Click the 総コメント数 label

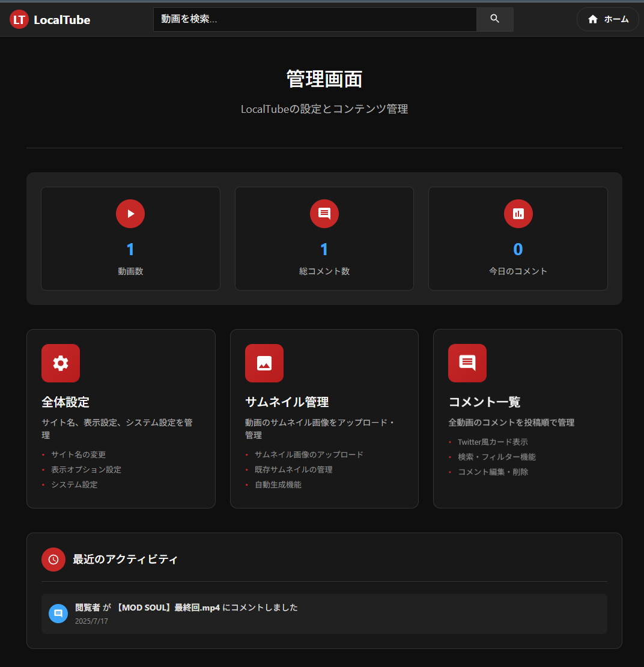pyautogui.click(x=324, y=271)
